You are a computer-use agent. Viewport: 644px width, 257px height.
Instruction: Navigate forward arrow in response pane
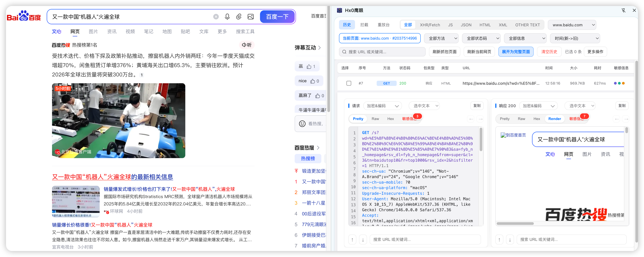tap(626, 119)
